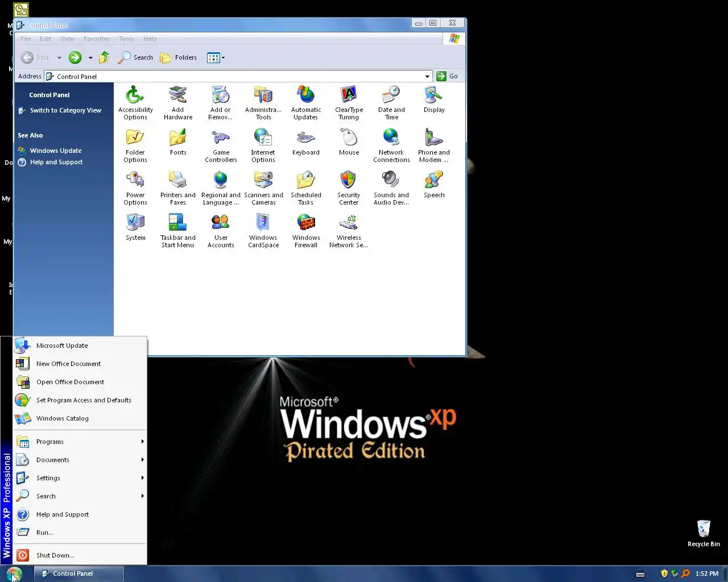Open Sounds and Audio Devices icon

point(391,188)
